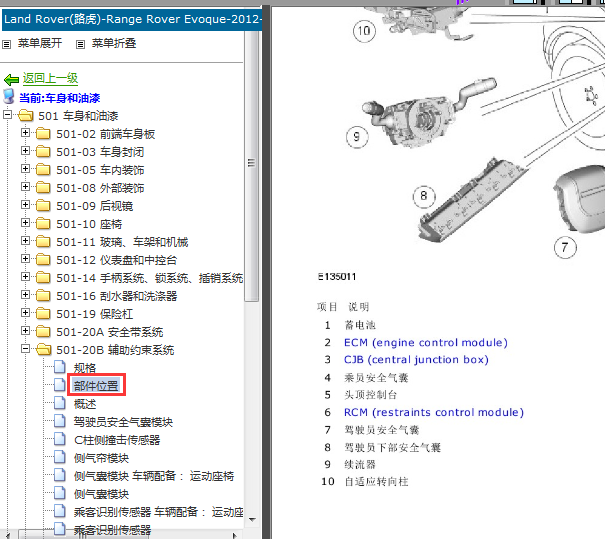The height and width of the screenshot is (539, 605).
Task: Click the 乘员安全气囊 item 4 text
Action: point(376,377)
